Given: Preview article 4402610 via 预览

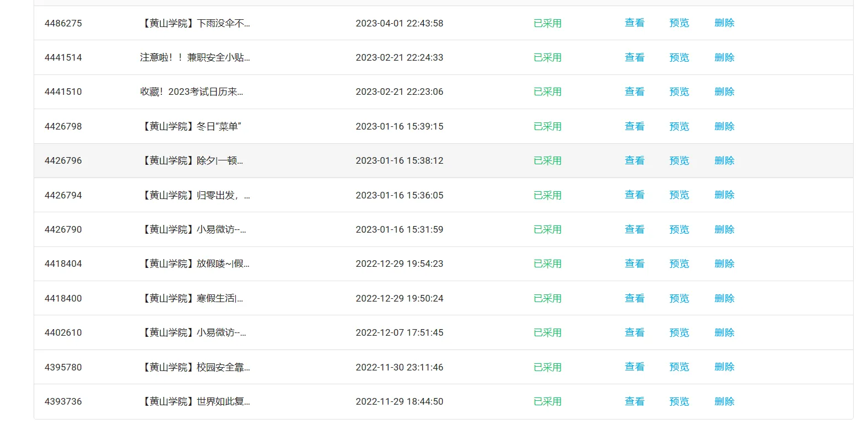Looking at the screenshot, I should pos(679,332).
